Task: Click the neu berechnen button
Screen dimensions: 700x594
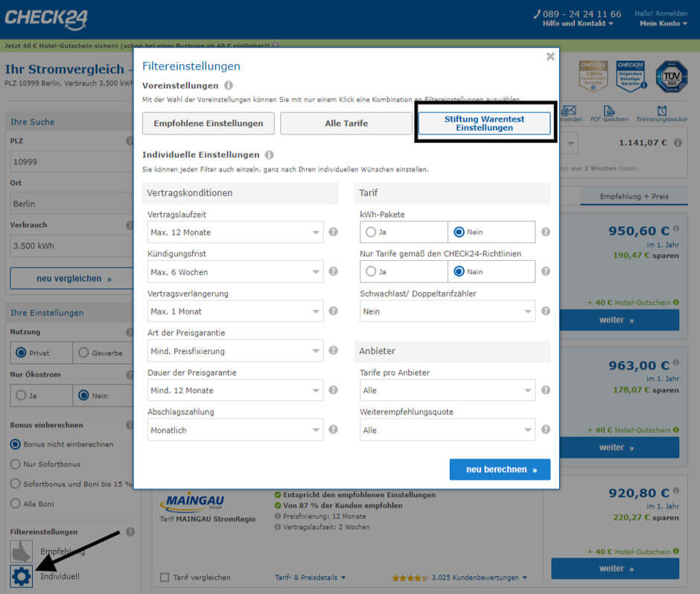Action: [500, 470]
